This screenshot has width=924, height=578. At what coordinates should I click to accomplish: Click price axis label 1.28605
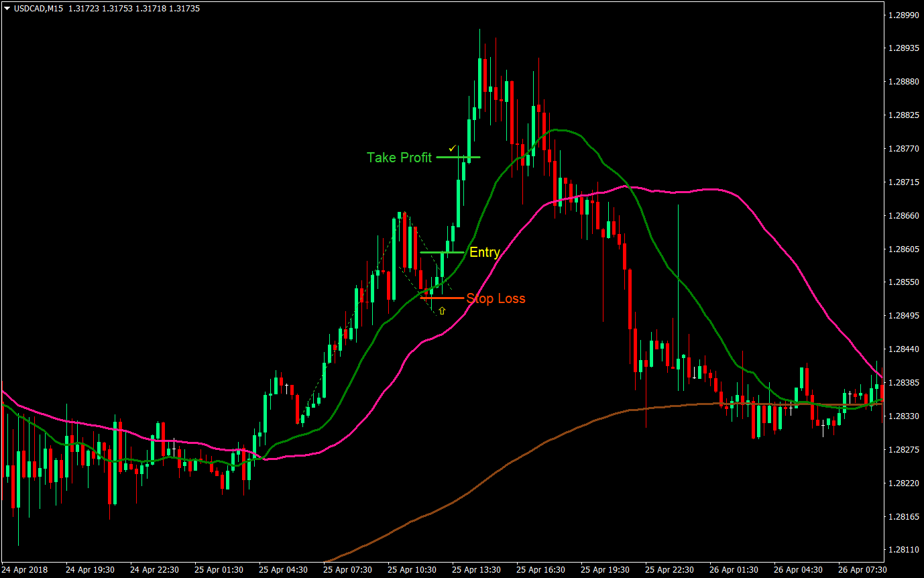(x=903, y=249)
